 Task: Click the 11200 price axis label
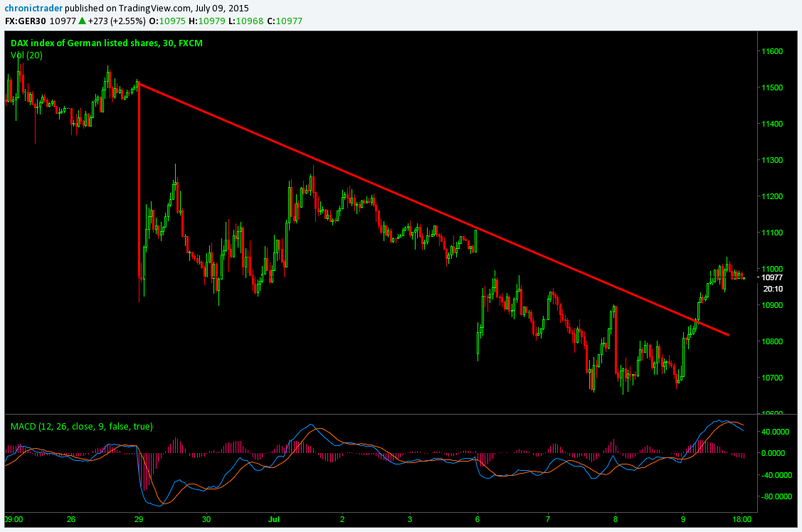[772, 196]
